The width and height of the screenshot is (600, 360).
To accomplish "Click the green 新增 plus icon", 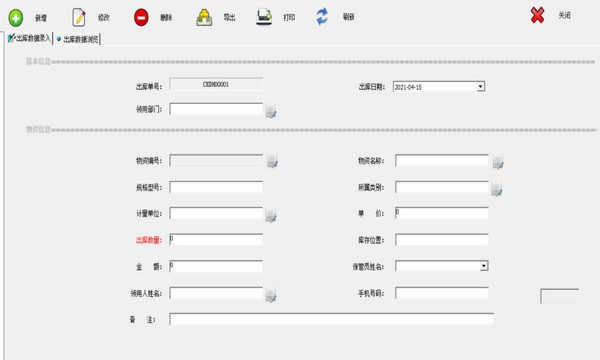I will tap(16, 18).
